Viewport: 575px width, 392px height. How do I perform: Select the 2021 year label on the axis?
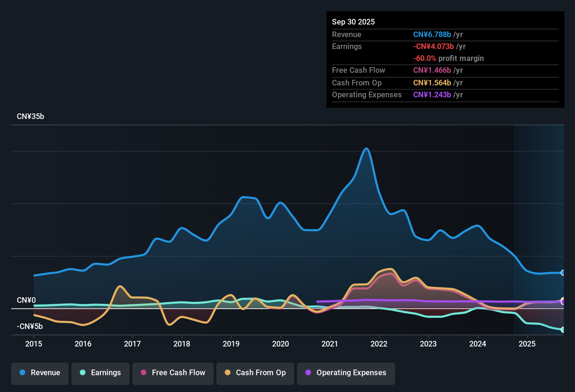point(330,344)
